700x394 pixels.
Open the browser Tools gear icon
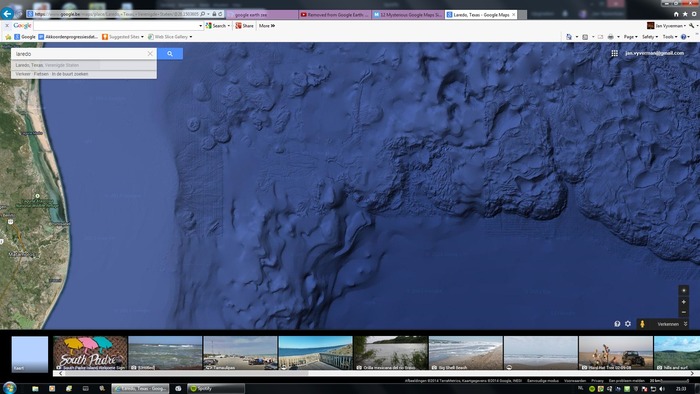(x=694, y=14)
